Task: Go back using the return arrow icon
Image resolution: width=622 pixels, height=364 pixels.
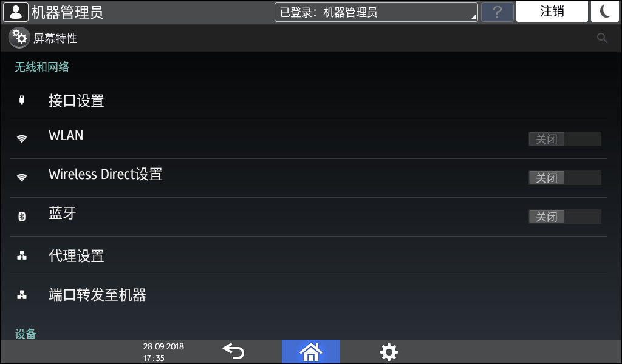Action: pyautogui.click(x=233, y=351)
